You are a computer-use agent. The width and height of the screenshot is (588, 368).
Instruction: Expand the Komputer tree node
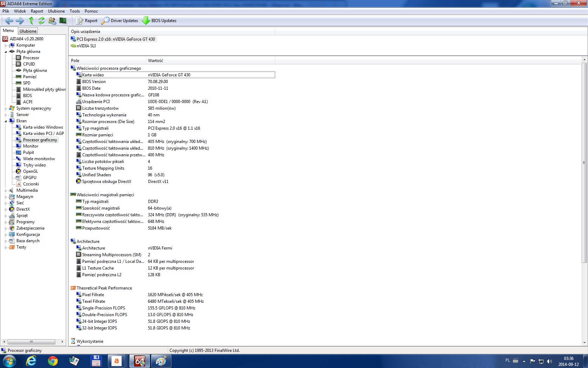tap(6, 46)
